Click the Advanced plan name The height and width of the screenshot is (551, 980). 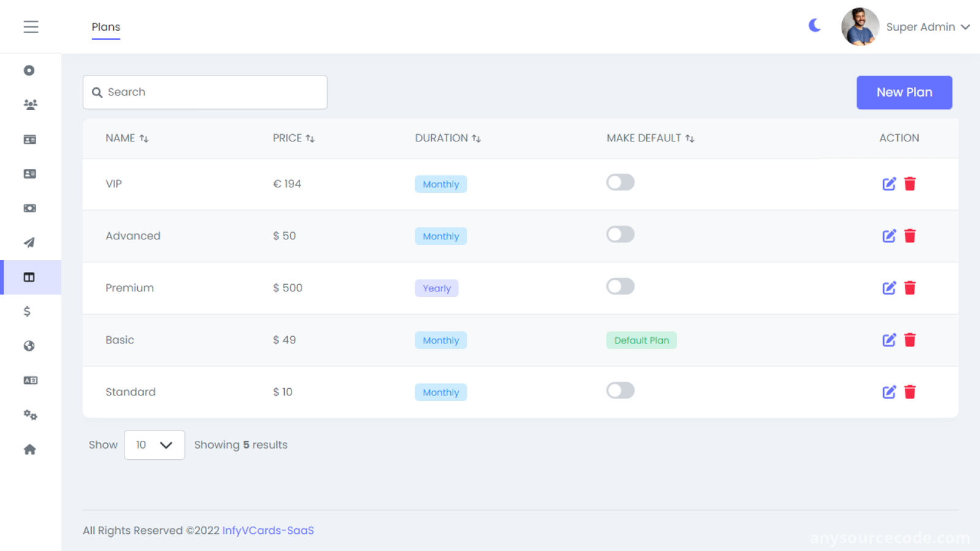point(133,236)
